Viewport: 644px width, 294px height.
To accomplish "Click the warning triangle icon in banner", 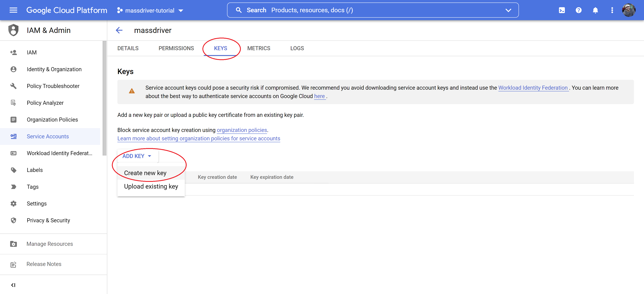I will click(132, 91).
